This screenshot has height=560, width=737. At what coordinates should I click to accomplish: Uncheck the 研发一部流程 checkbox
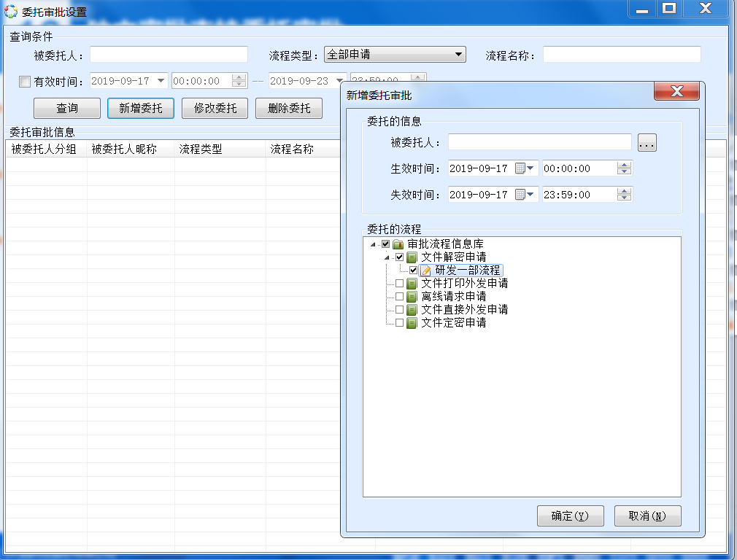413,270
